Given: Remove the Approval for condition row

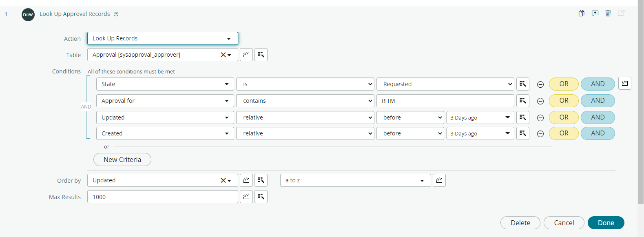Looking at the screenshot, I should [540, 101].
